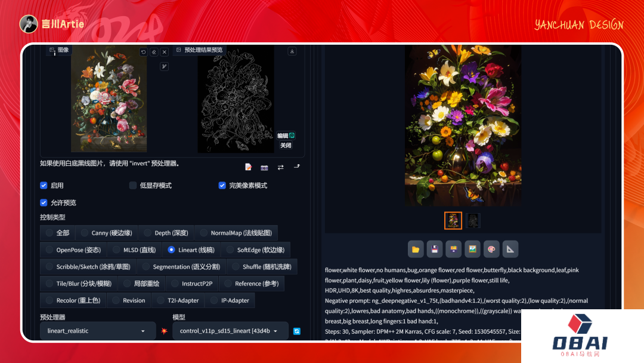Open the new canvas notepad icon
The height and width of the screenshot is (363, 644).
click(x=248, y=167)
